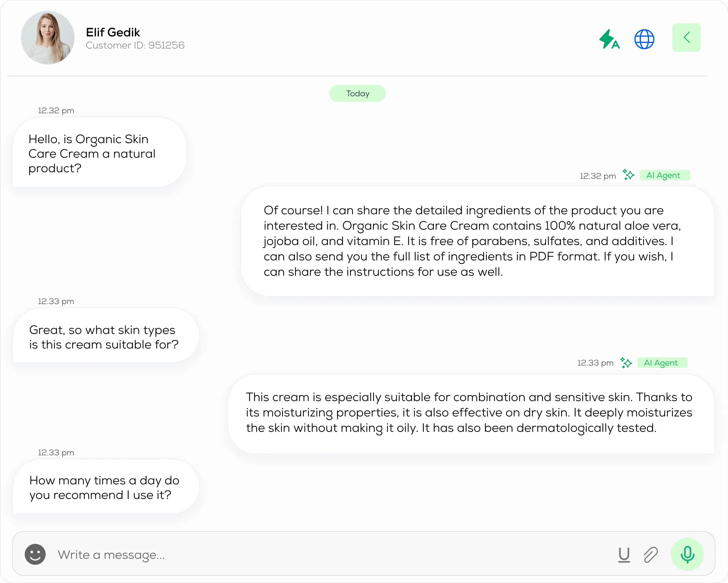Toggle underline formatting for the message text
728x583 pixels.
624,555
